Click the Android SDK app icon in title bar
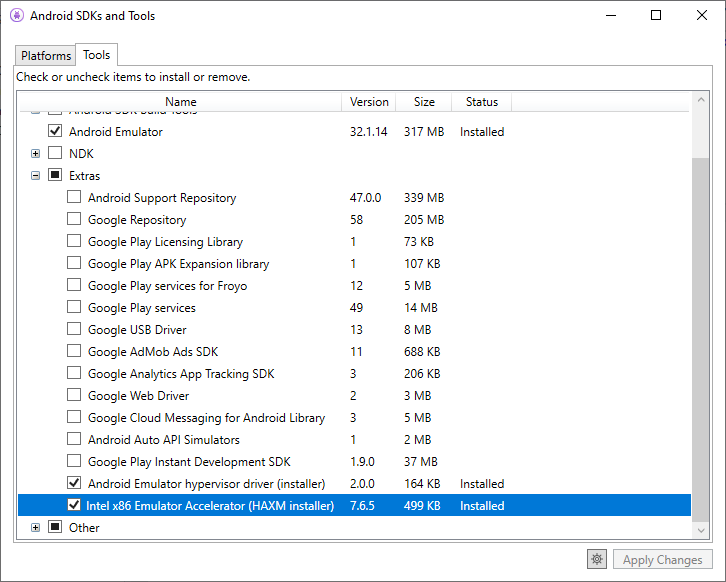 tap(17, 15)
